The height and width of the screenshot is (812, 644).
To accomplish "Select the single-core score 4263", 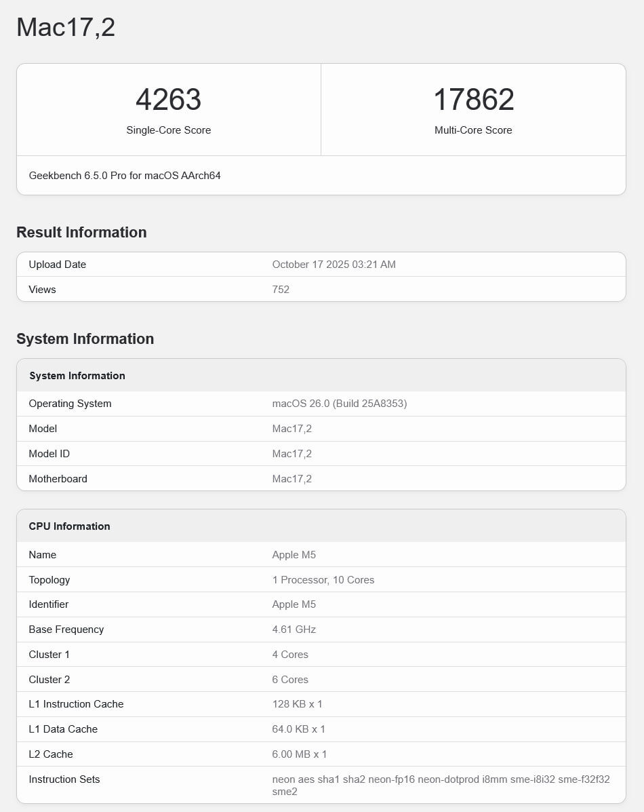I will [168, 100].
